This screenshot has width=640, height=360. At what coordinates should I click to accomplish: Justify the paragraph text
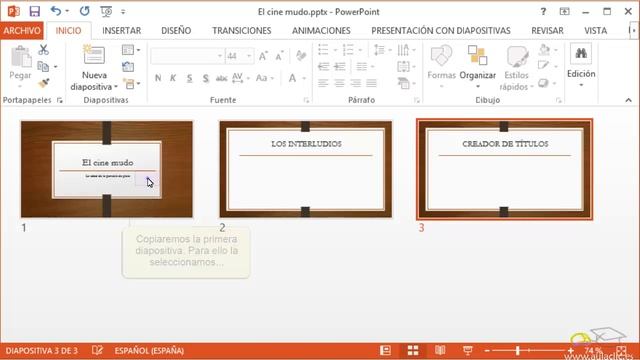point(371,83)
